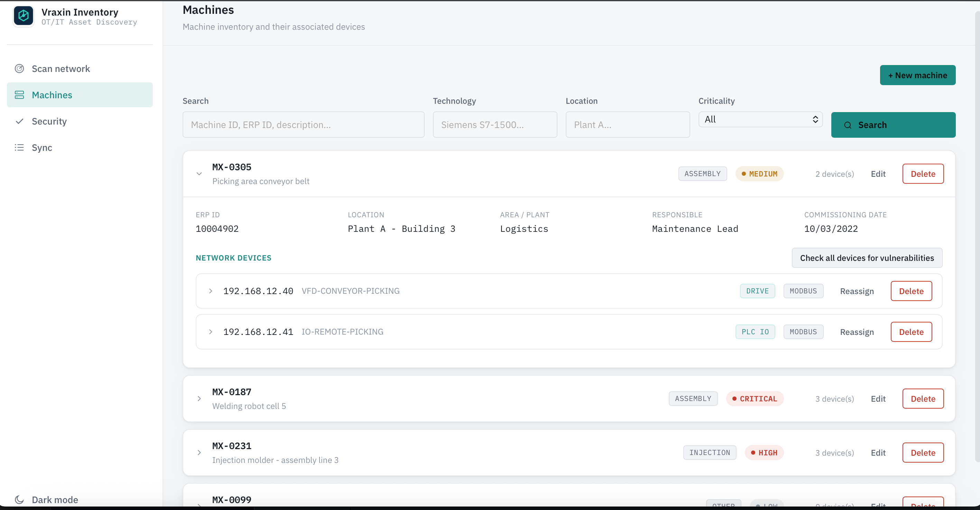Focus the Technology filter field
This screenshot has width=980, height=510.
click(x=494, y=125)
